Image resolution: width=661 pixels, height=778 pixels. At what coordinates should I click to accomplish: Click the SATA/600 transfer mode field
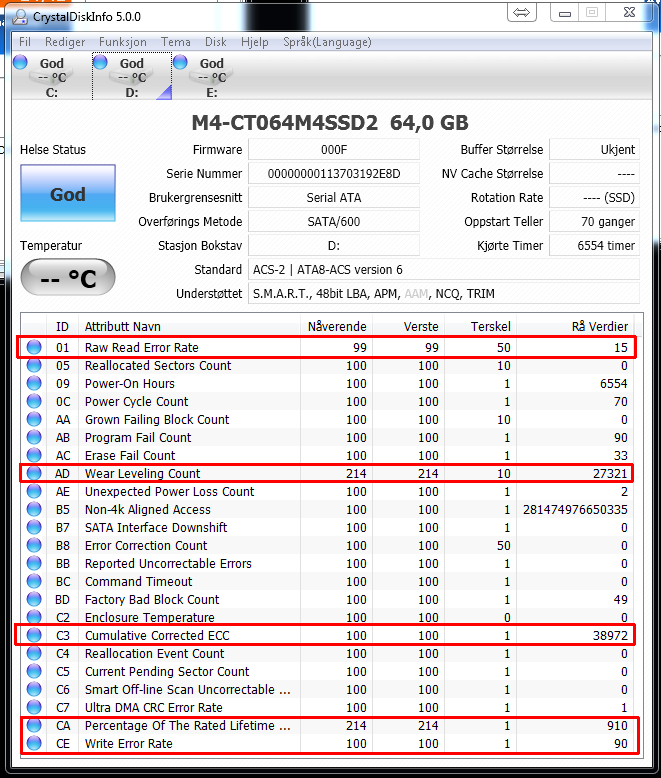point(334,221)
